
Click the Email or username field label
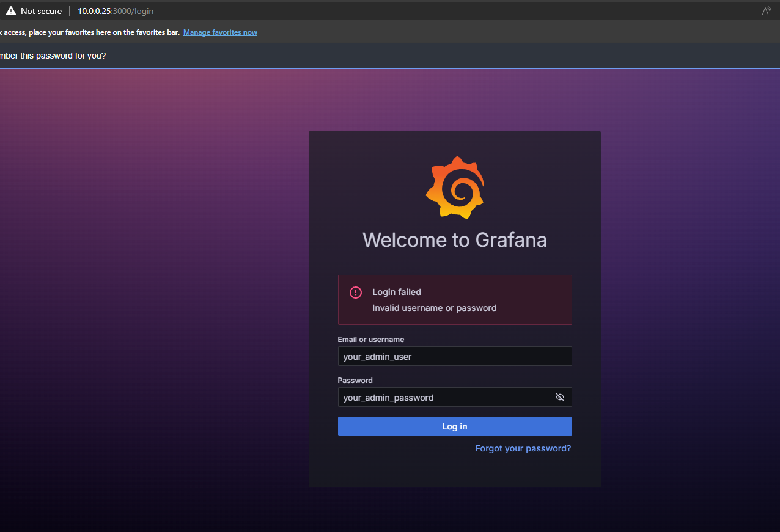click(370, 339)
